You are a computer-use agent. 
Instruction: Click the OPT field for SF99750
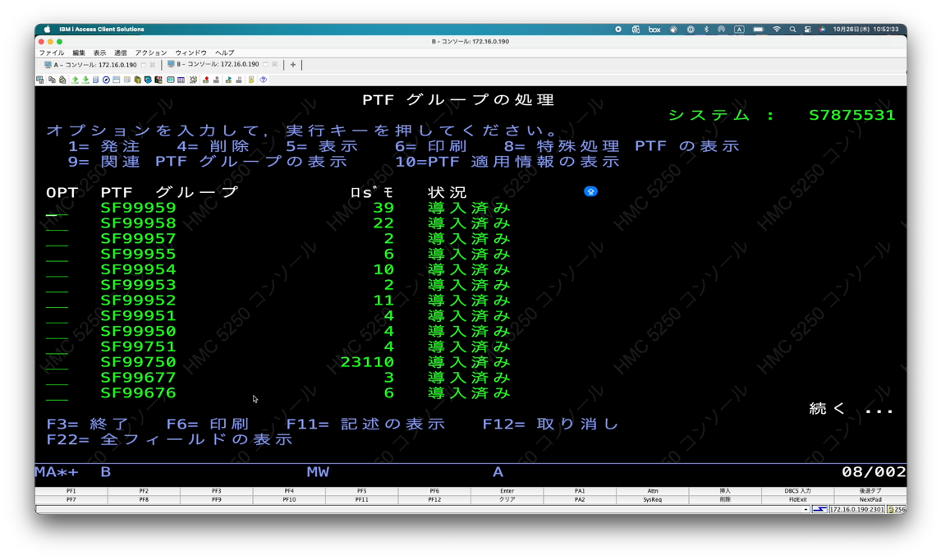[x=57, y=363]
